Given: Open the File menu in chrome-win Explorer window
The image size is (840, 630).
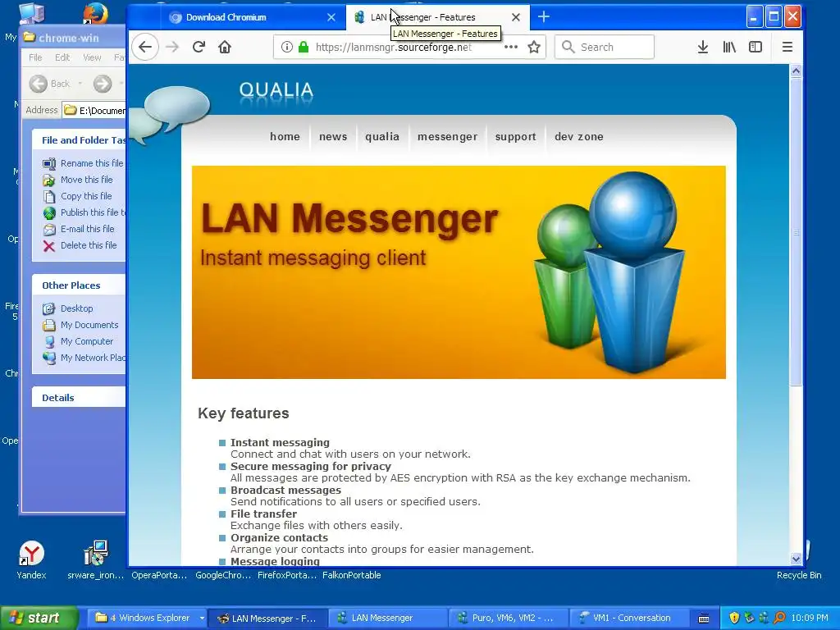Looking at the screenshot, I should pyautogui.click(x=35, y=57).
